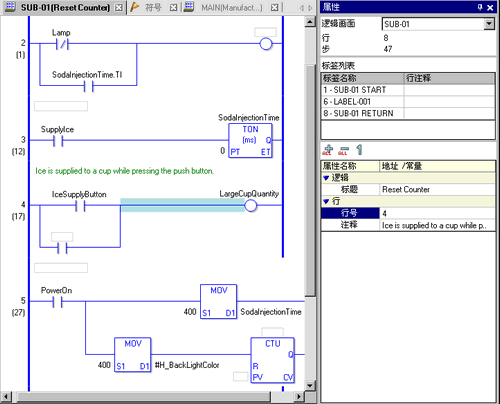Pin the properties panel with pushpin icon

click(480, 7)
